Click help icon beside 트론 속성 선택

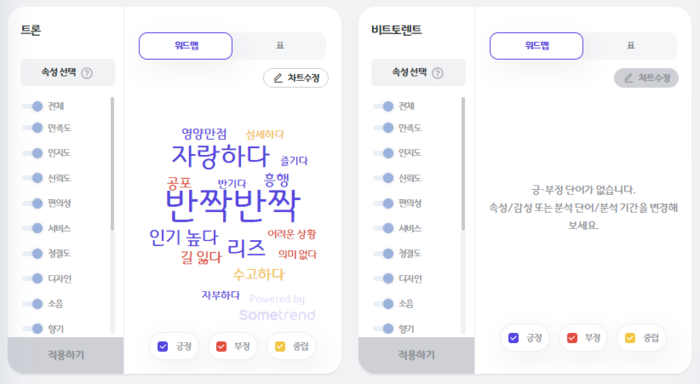87,73
